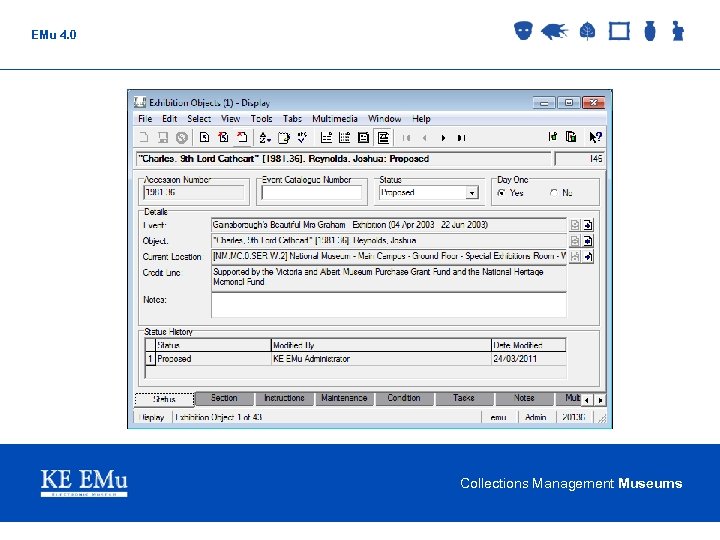
Task: Click the Notes text area
Action: tap(388, 304)
